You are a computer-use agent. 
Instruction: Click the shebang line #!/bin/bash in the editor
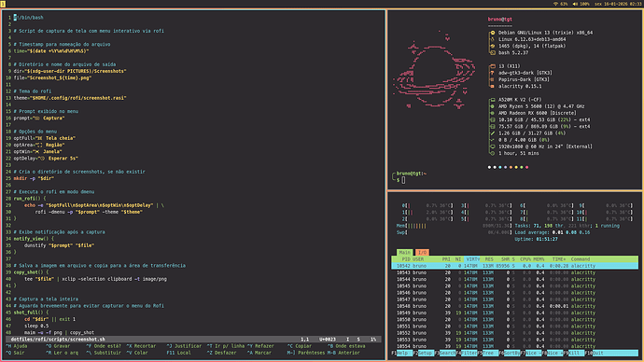(28, 18)
